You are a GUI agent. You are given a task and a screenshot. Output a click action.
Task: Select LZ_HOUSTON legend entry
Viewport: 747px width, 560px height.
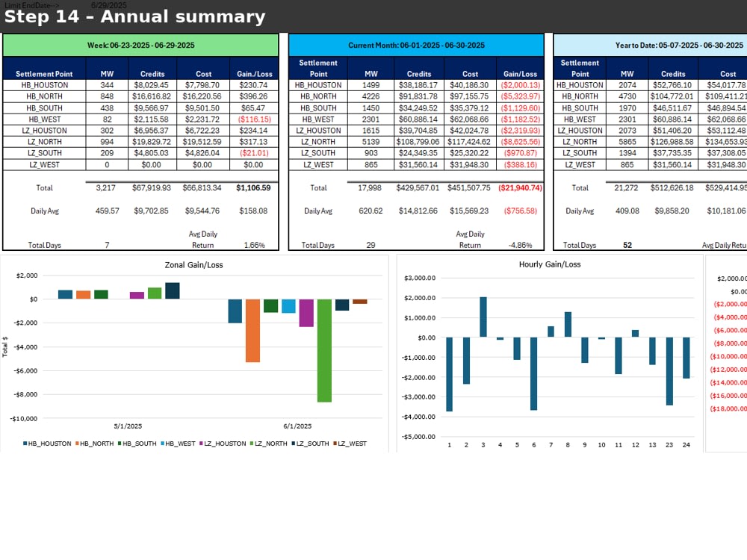pyautogui.click(x=223, y=444)
